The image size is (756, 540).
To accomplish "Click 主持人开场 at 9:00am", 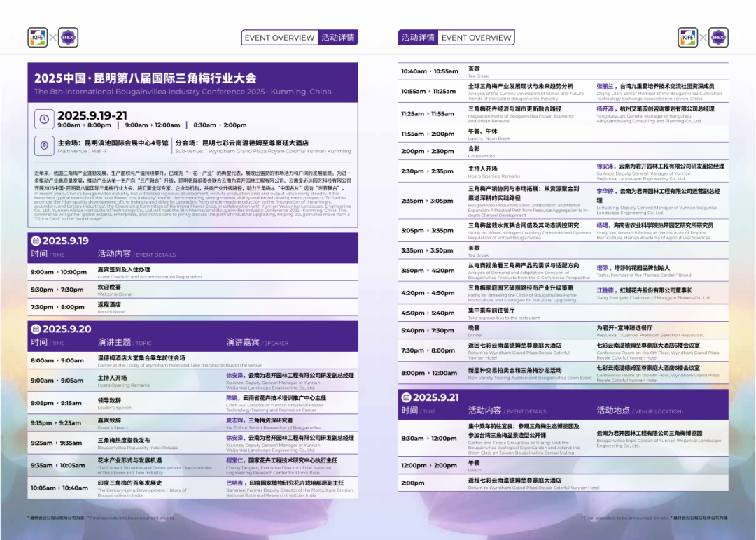I will (x=112, y=378).
